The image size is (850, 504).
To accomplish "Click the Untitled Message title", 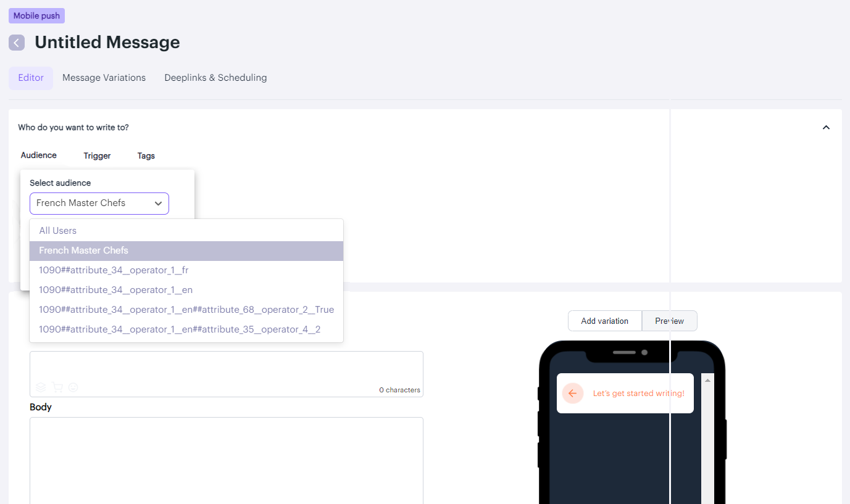I will click(x=107, y=43).
